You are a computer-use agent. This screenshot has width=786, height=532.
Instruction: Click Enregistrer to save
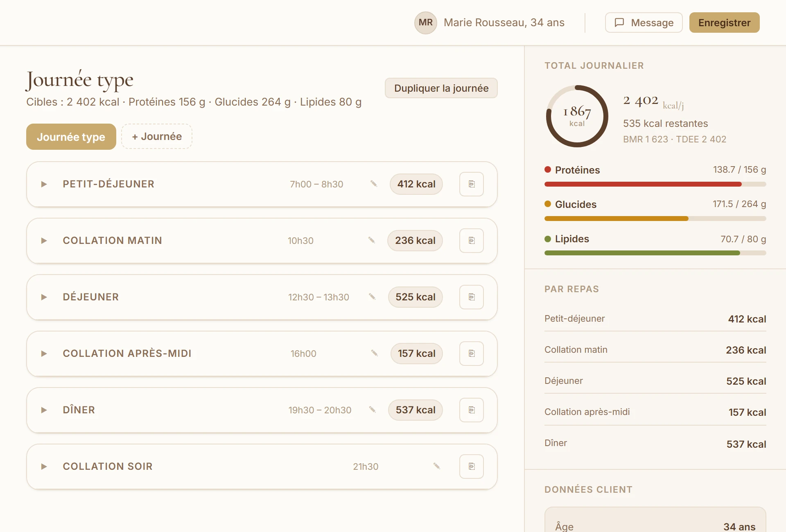coord(724,23)
